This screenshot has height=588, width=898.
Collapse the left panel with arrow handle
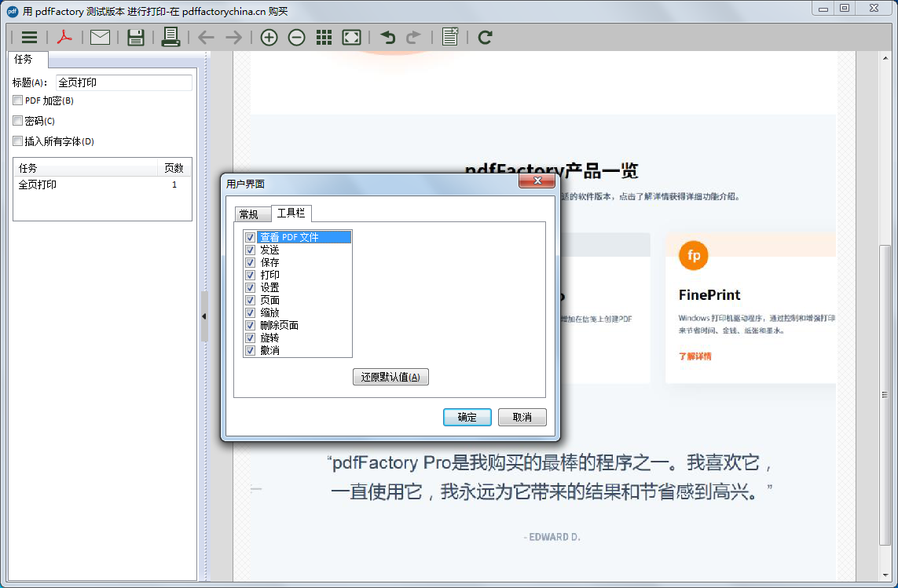coord(204,316)
